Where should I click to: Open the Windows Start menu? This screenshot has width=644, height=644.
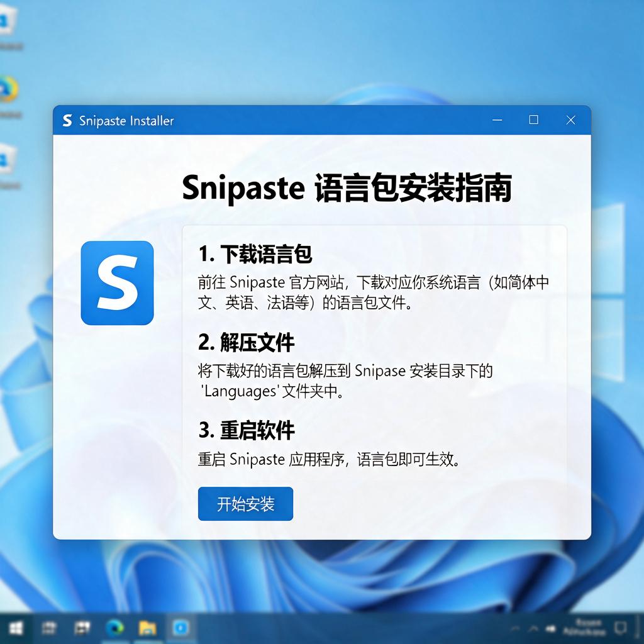coord(16,628)
